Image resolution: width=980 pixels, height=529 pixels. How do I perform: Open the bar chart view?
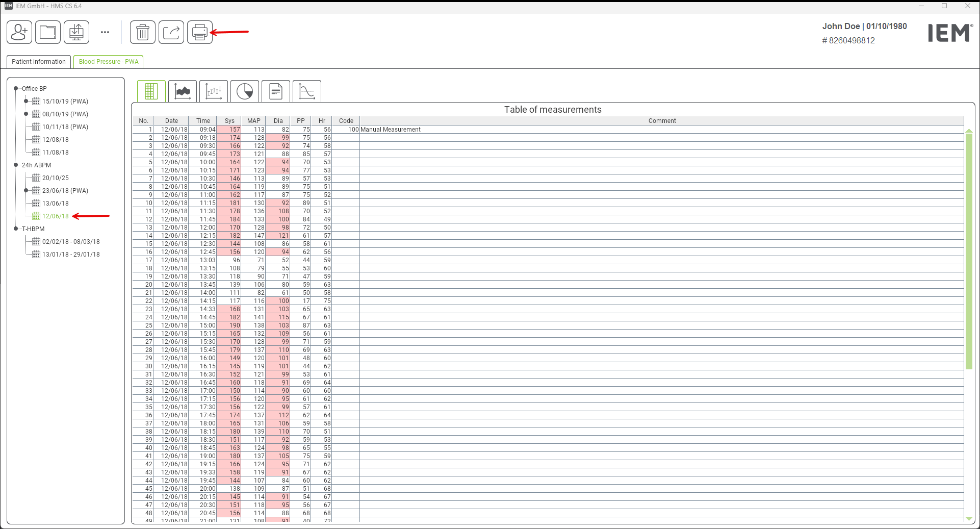click(x=214, y=91)
